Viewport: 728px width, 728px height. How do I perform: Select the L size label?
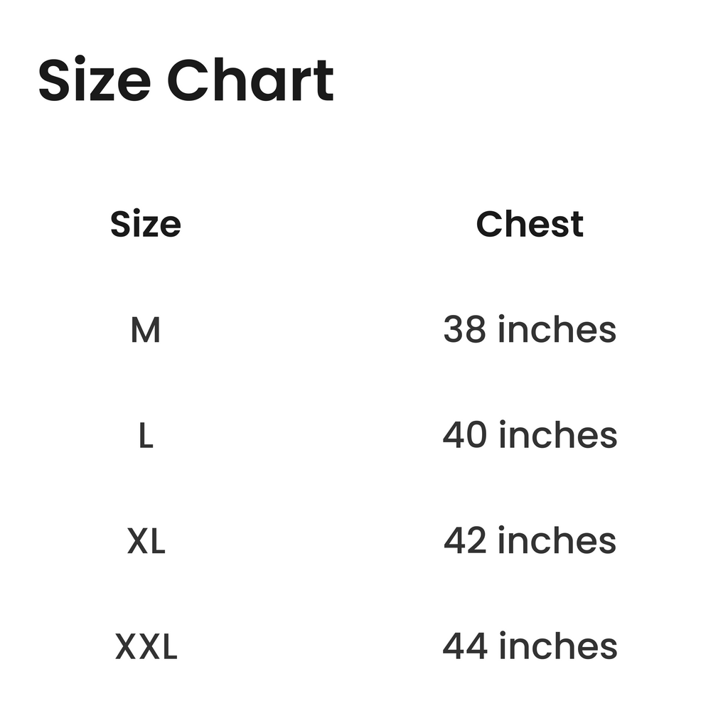coord(146,436)
